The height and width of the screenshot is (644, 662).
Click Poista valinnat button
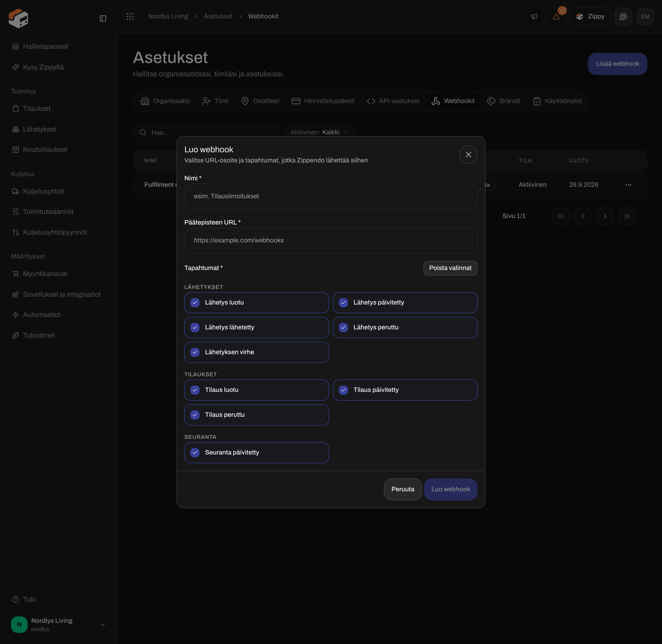pyautogui.click(x=450, y=268)
